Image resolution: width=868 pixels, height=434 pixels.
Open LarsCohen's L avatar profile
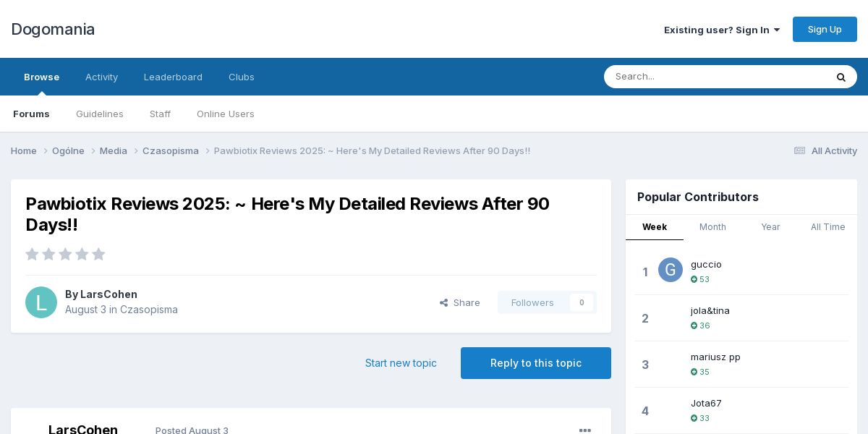[41, 302]
